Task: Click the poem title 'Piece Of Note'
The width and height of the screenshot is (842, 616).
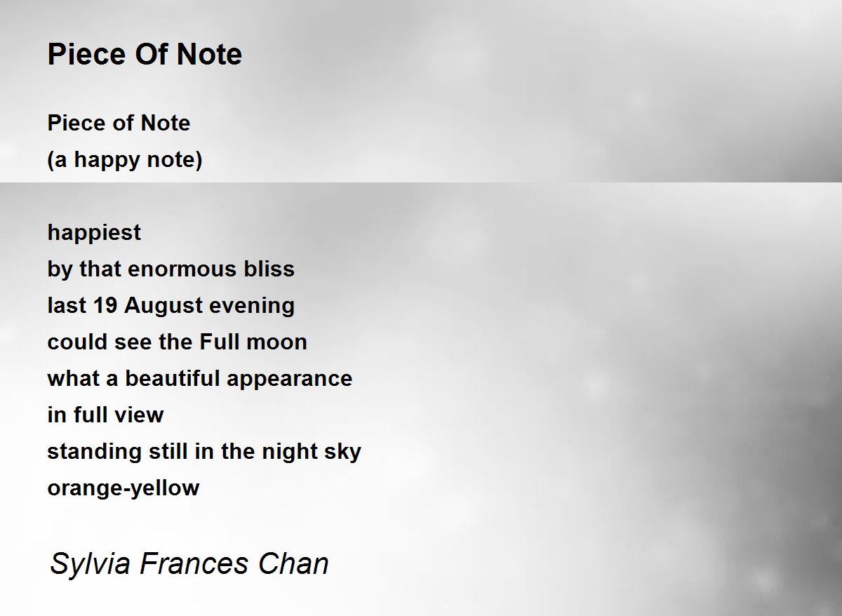Action: pyautogui.click(x=145, y=54)
